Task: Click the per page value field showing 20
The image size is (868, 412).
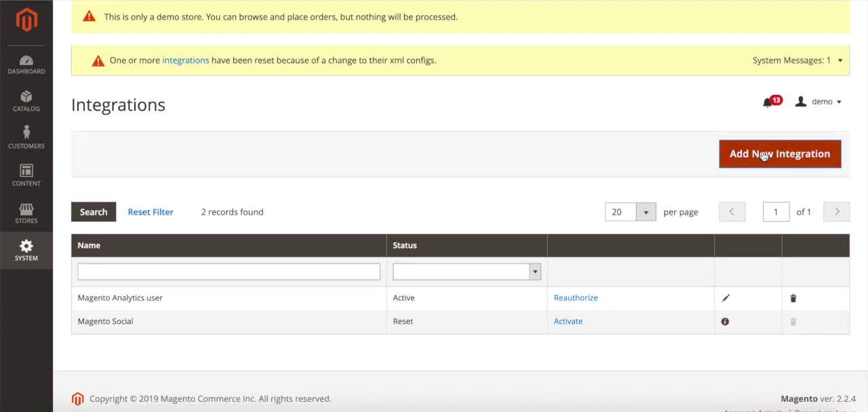Action: tap(620, 212)
